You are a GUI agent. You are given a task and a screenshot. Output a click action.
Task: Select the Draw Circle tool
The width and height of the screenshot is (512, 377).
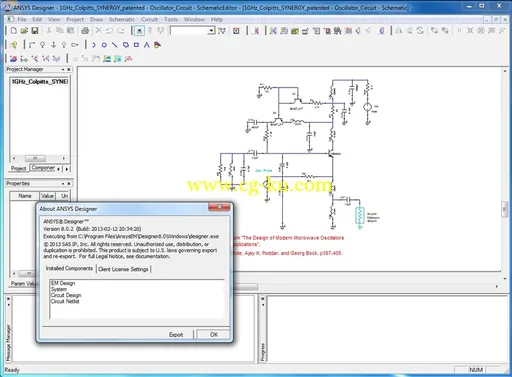pyautogui.click(x=104, y=45)
